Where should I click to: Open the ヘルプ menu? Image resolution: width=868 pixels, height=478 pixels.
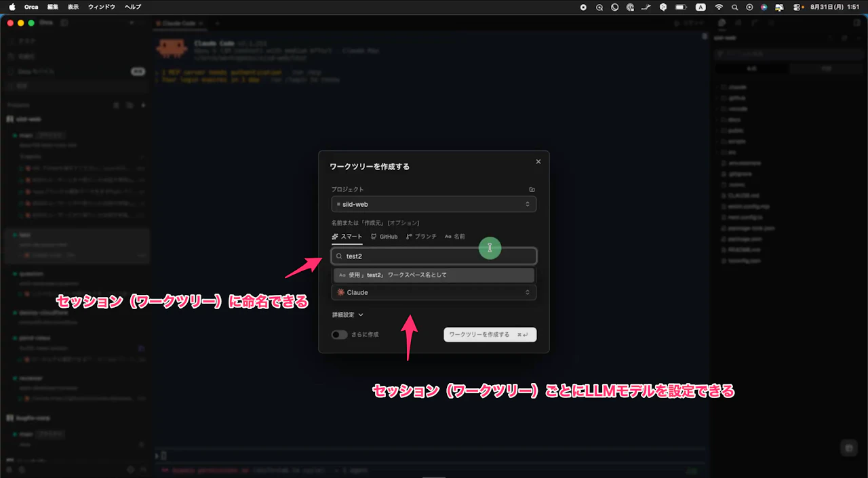coord(133,7)
